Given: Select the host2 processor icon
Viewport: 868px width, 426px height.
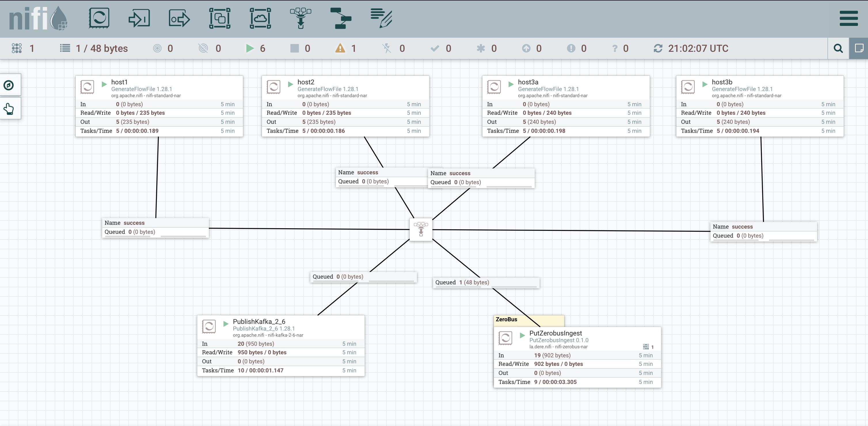Looking at the screenshot, I should [x=273, y=87].
